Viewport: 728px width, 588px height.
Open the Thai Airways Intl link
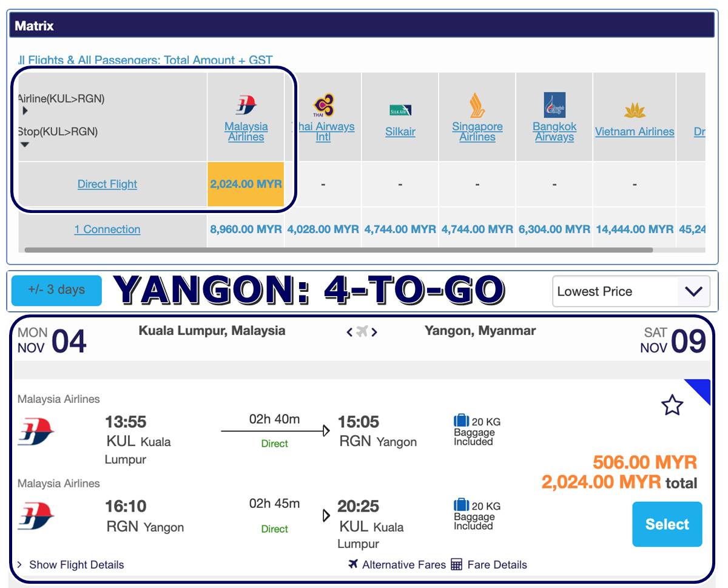(x=324, y=132)
